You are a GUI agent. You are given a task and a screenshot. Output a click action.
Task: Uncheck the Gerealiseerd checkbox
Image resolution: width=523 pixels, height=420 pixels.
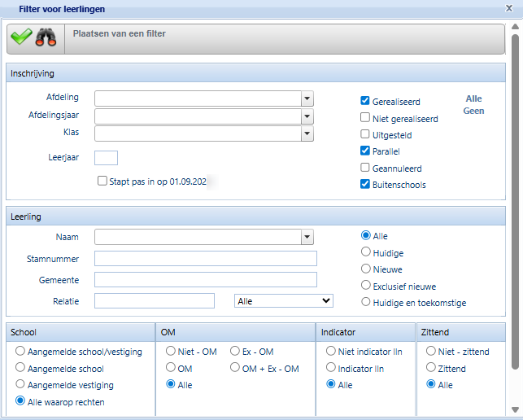click(x=365, y=102)
